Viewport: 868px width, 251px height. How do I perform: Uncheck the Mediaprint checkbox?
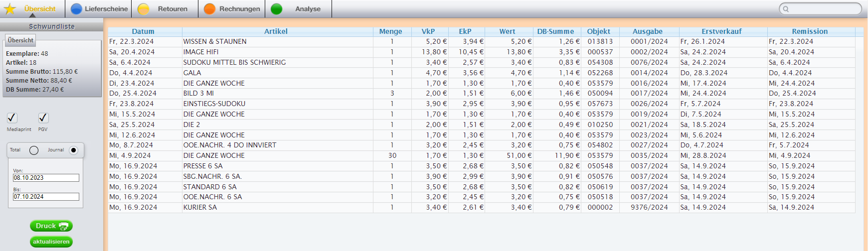12,118
